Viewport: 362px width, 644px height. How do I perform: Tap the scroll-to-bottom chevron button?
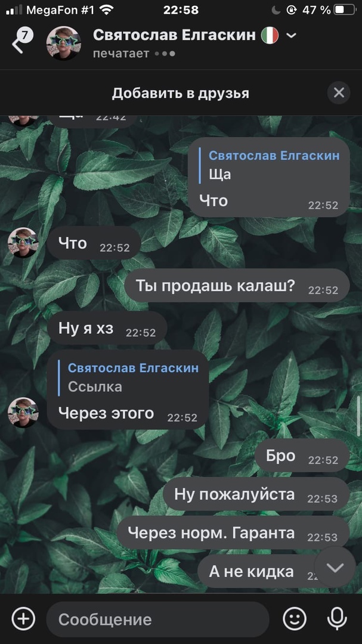pos(335,568)
